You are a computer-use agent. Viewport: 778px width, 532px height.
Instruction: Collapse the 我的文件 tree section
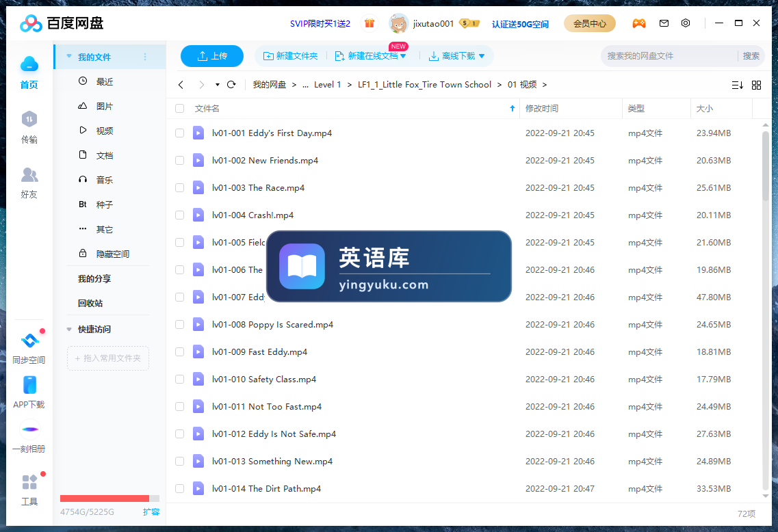pos(69,57)
